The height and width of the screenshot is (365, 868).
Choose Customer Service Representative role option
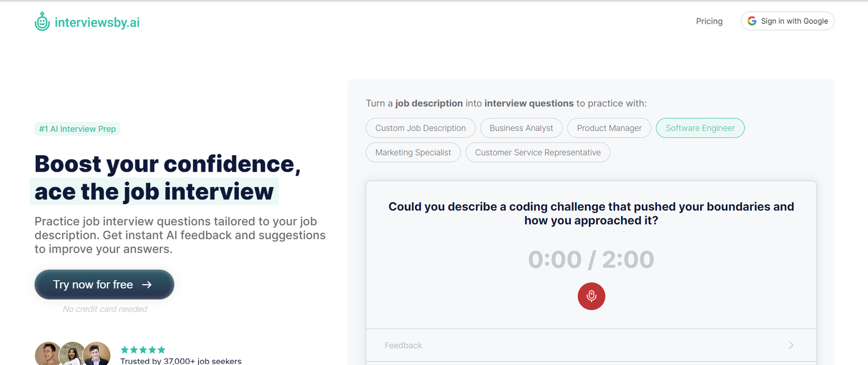pos(538,152)
